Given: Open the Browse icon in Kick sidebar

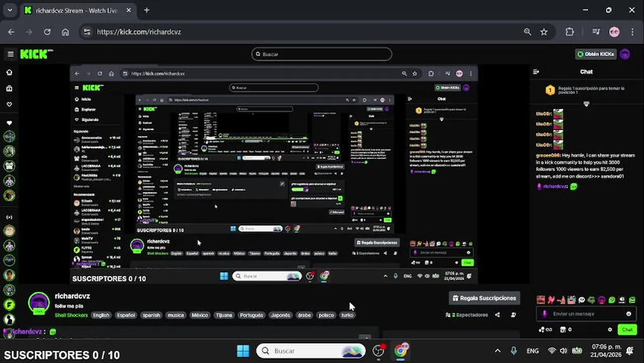Looking at the screenshot, I should pyautogui.click(x=9, y=88).
